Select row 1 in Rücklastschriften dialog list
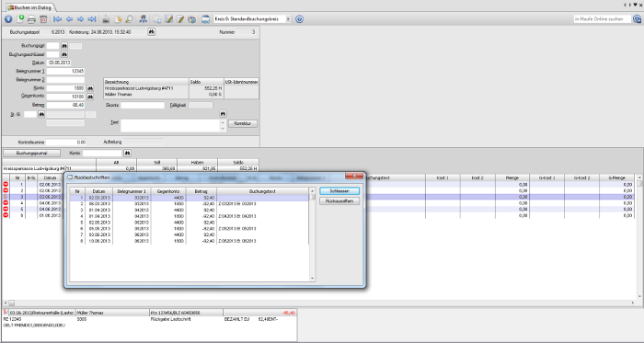Screen dimensions: 644x343 click(189, 198)
